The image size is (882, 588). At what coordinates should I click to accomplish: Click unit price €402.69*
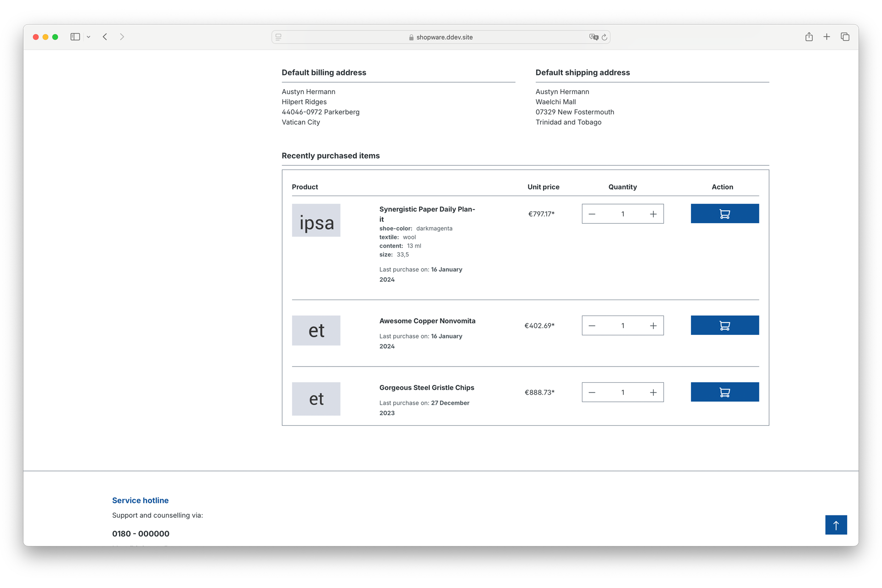539,325
